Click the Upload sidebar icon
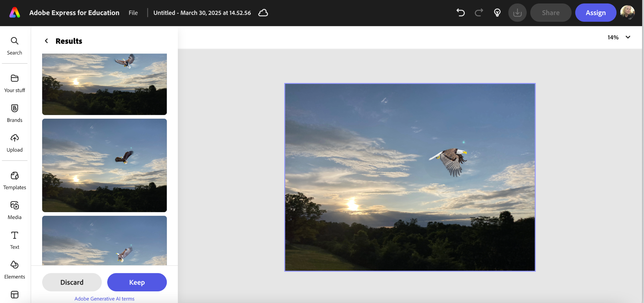 14,143
